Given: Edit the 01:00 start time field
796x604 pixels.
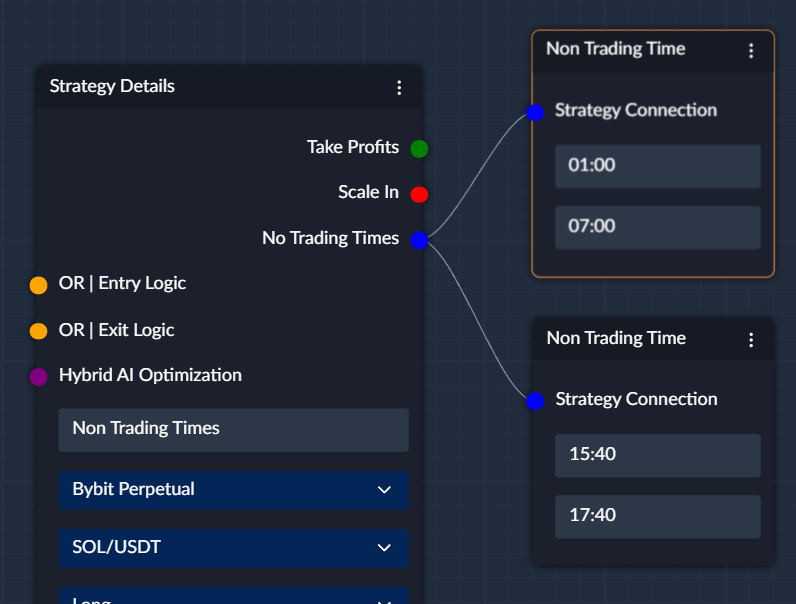Looking at the screenshot, I should 658,166.
